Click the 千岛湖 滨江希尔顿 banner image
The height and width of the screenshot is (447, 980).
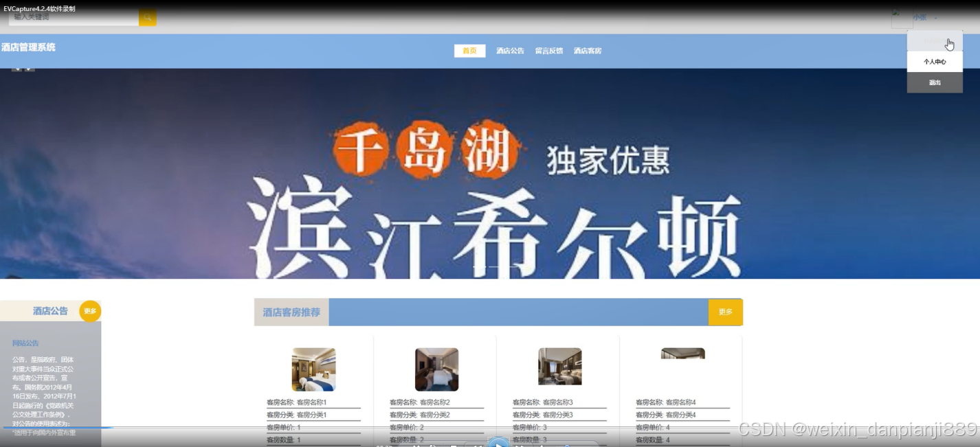490,174
